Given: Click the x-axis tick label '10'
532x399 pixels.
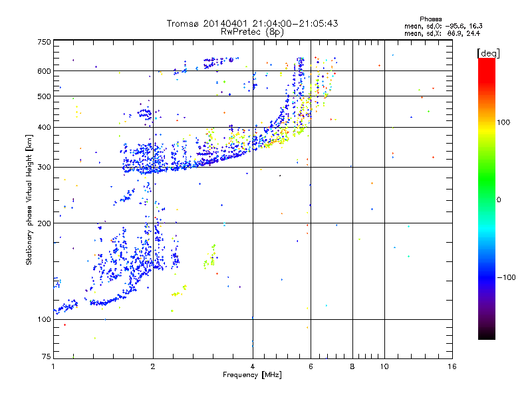Looking at the screenshot, I should click(x=384, y=366).
